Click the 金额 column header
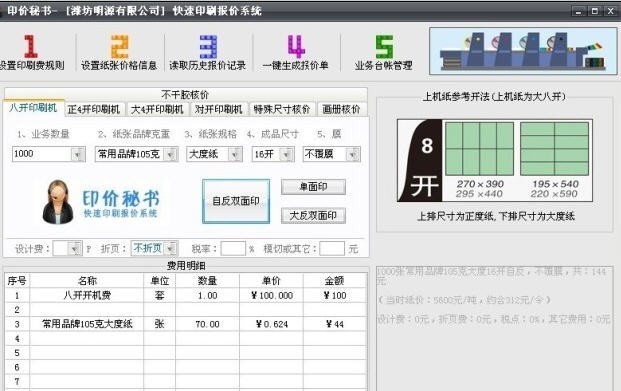621x391 pixels. 335,280
